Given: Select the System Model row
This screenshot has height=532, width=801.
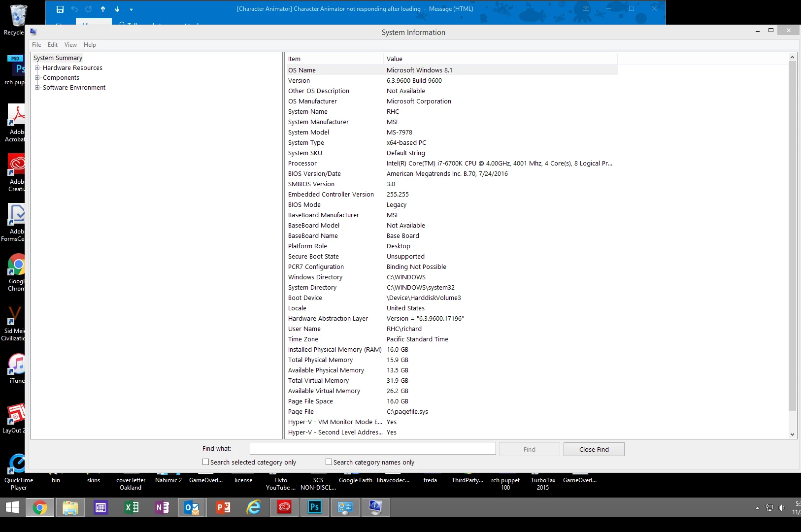Looking at the screenshot, I should 452,133.
